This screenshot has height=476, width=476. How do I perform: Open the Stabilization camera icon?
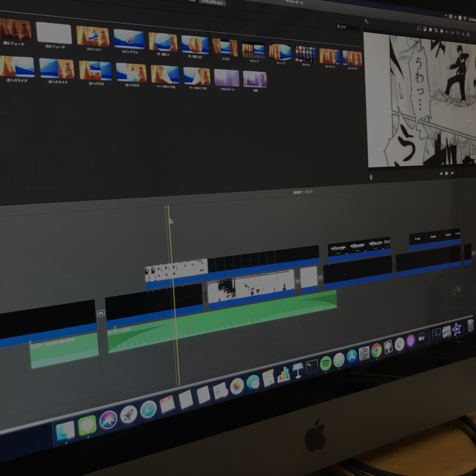(442, 31)
